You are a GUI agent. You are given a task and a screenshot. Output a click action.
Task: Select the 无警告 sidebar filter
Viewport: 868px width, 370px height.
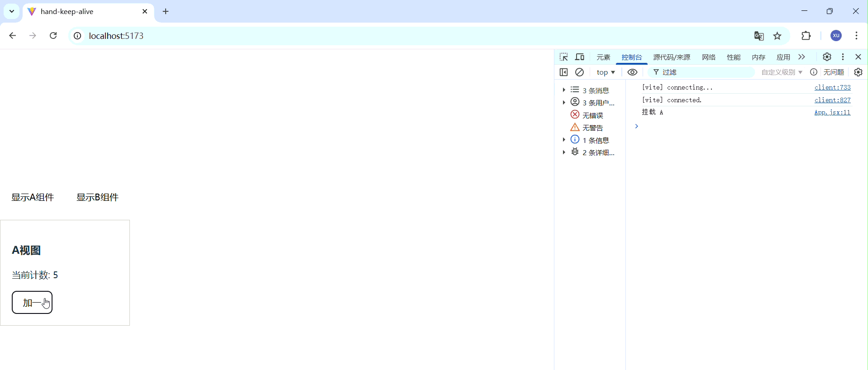587,128
